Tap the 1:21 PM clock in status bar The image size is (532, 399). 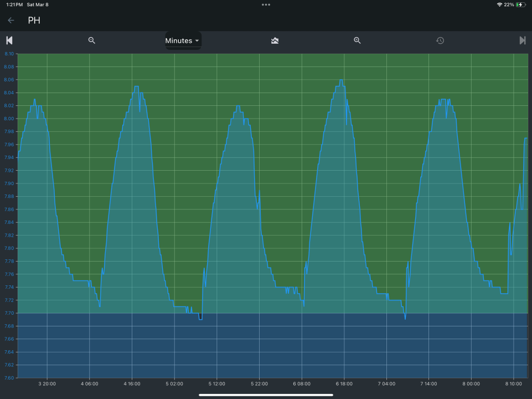tap(14, 4)
